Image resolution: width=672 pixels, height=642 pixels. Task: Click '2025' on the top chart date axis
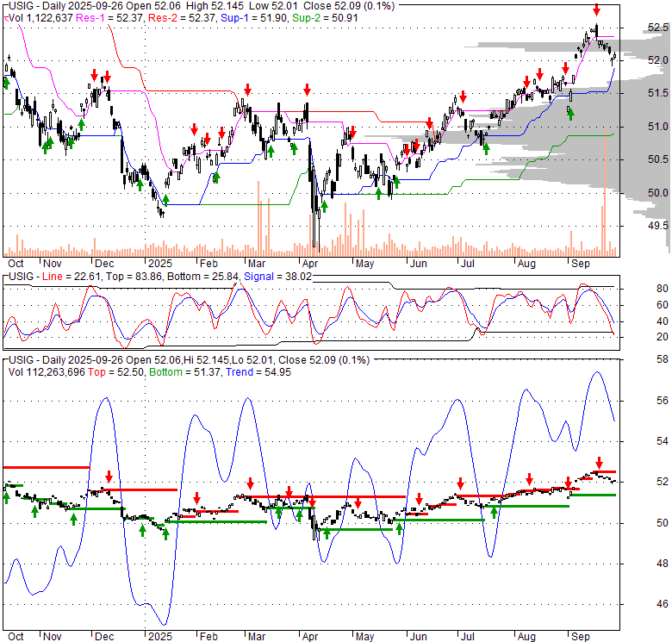(x=160, y=264)
